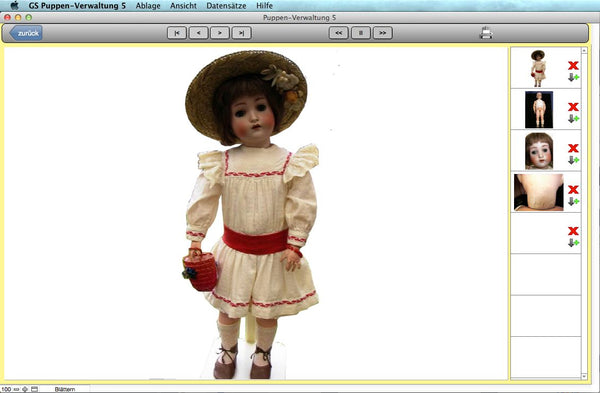
Task: Jump to the first record
Action: point(177,33)
